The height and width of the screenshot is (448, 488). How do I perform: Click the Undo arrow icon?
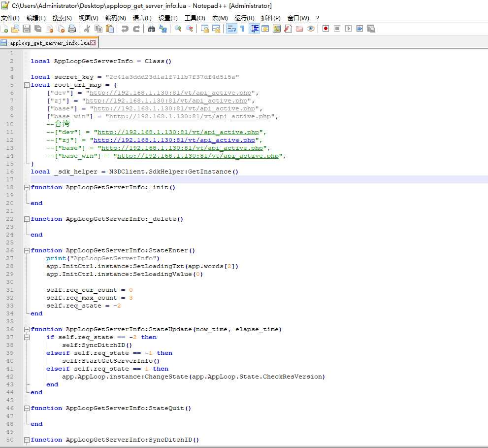tap(125, 29)
